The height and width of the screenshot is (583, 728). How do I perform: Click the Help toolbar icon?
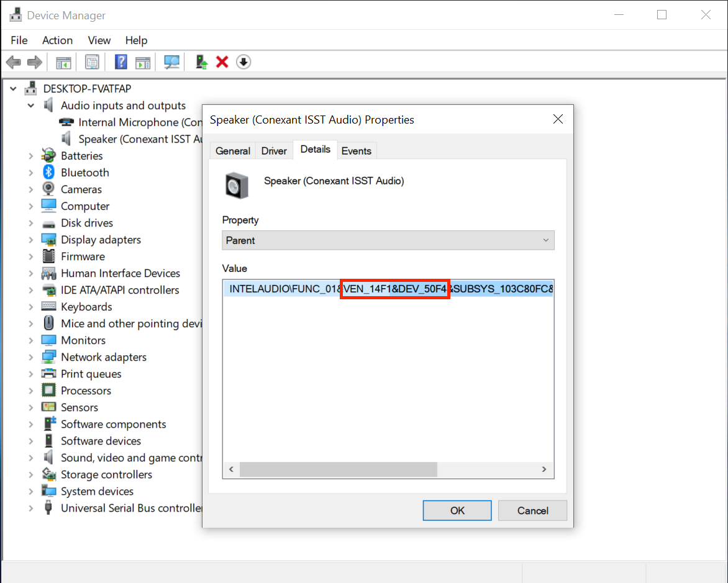[121, 62]
